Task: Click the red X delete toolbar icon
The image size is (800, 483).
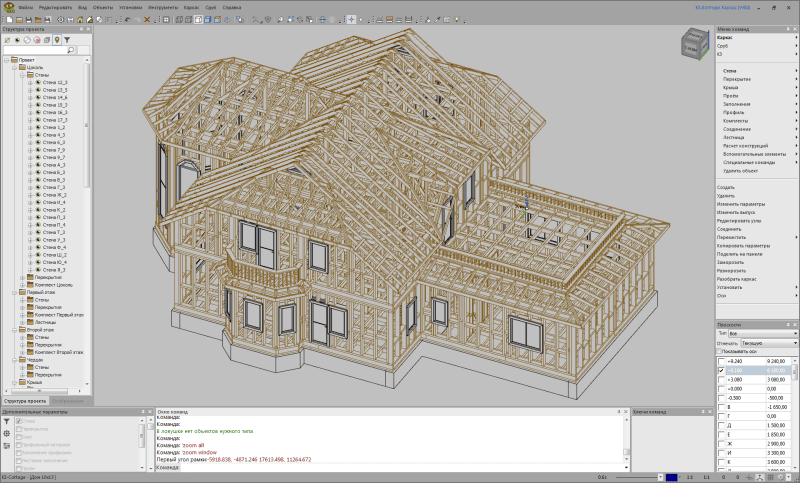Action: [147, 19]
